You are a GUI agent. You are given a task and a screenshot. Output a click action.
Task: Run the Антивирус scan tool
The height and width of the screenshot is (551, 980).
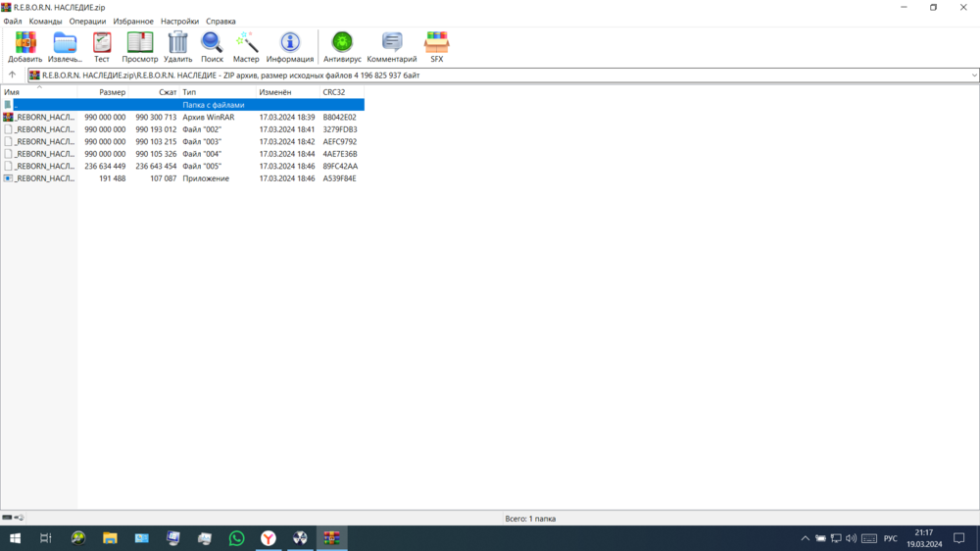(x=342, y=46)
